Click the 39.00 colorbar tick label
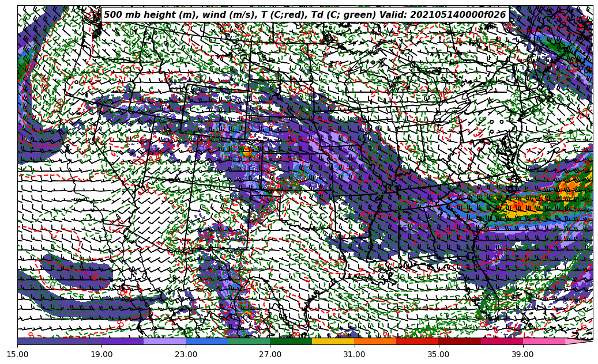 click(x=523, y=354)
